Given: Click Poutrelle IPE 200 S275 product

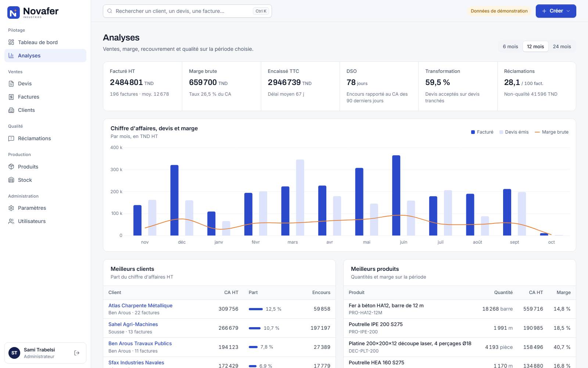Looking at the screenshot, I should 376,324.
